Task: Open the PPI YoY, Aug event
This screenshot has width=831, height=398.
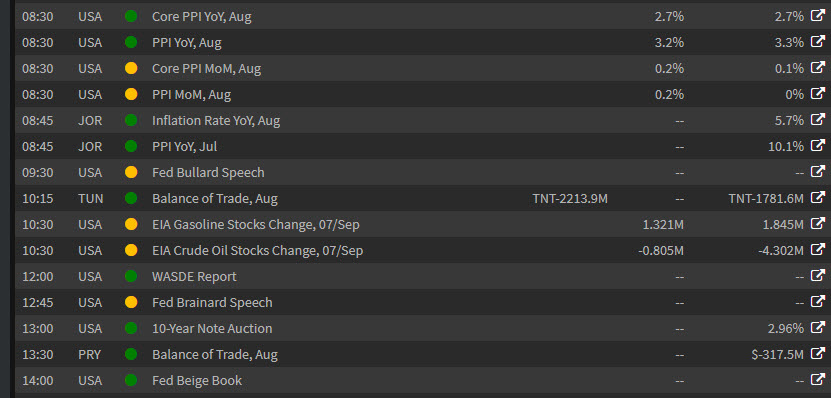Action: (187, 43)
